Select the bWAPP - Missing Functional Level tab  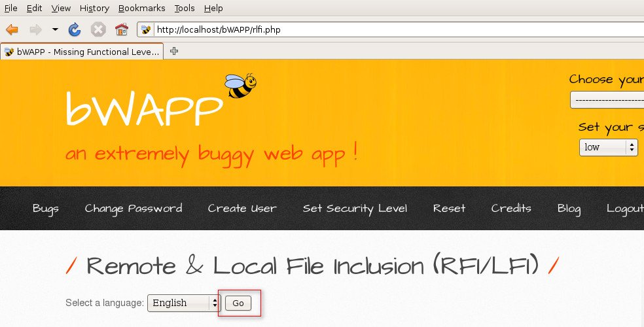coord(82,52)
